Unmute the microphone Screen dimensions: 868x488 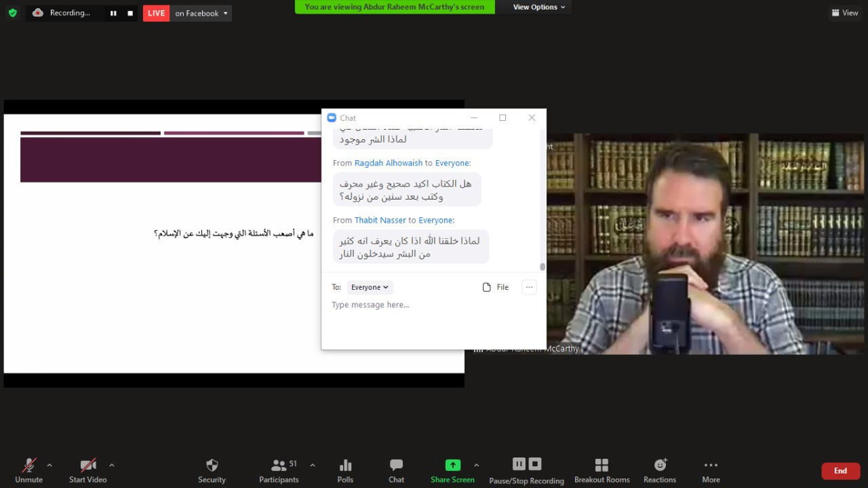click(x=28, y=470)
